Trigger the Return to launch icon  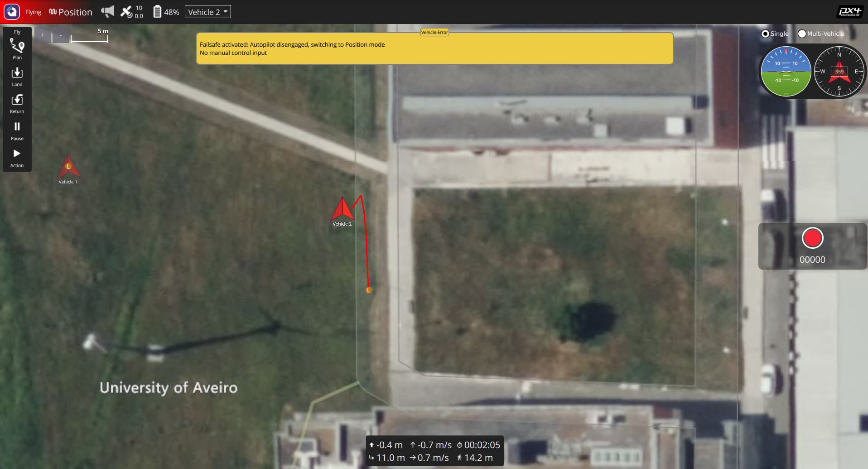pos(17,103)
